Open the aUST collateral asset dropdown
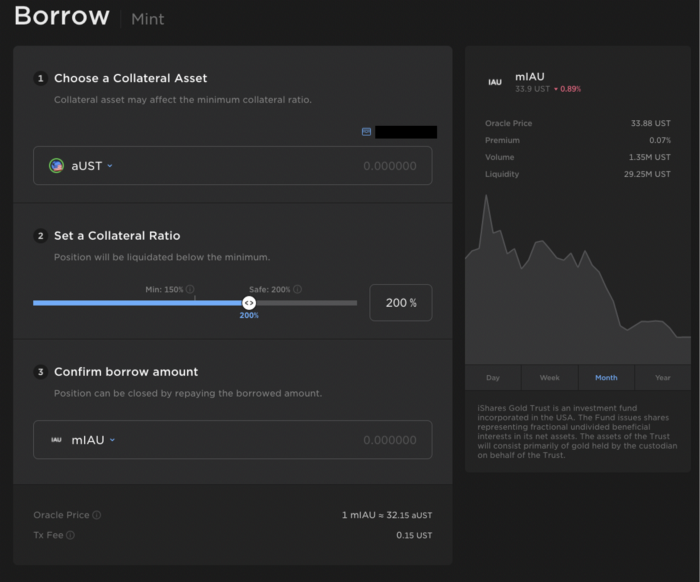Screen dimensions: 700x582 (90, 166)
